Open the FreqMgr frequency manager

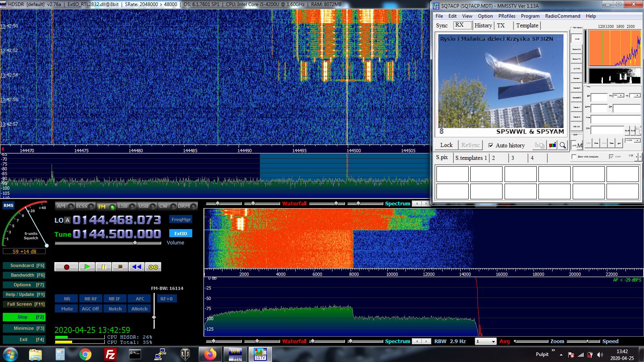pos(181,219)
